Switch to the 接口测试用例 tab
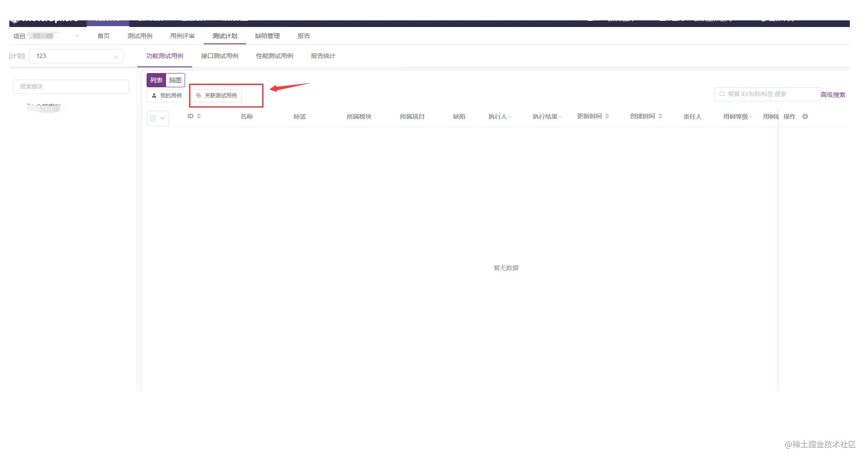The image size is (868, 461). pyautogui.click(x=220, y=56)
